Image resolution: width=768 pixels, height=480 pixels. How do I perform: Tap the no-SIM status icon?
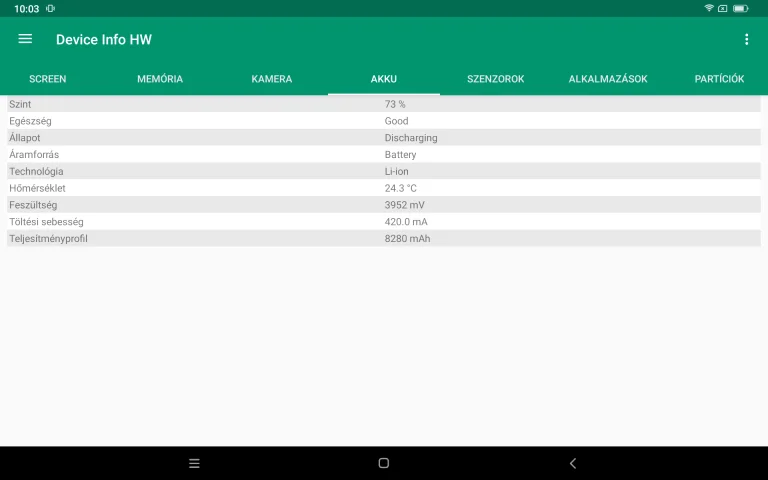point(722,8)
